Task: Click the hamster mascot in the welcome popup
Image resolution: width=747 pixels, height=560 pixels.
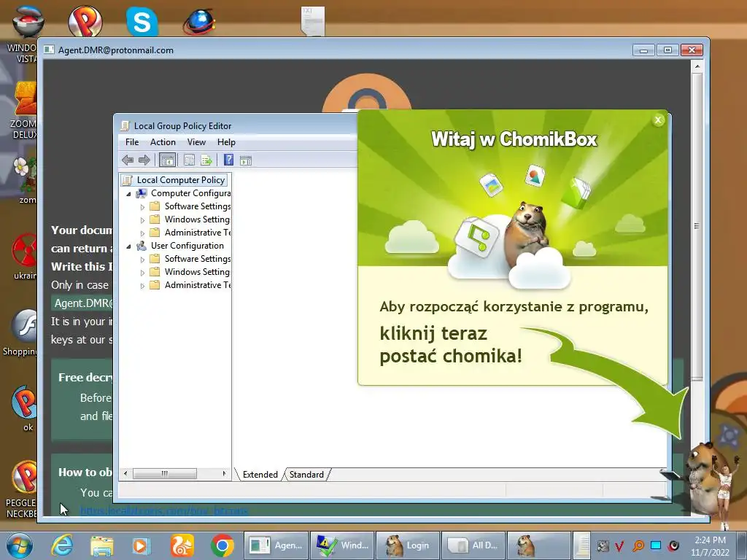Action: tap(525, 233)
